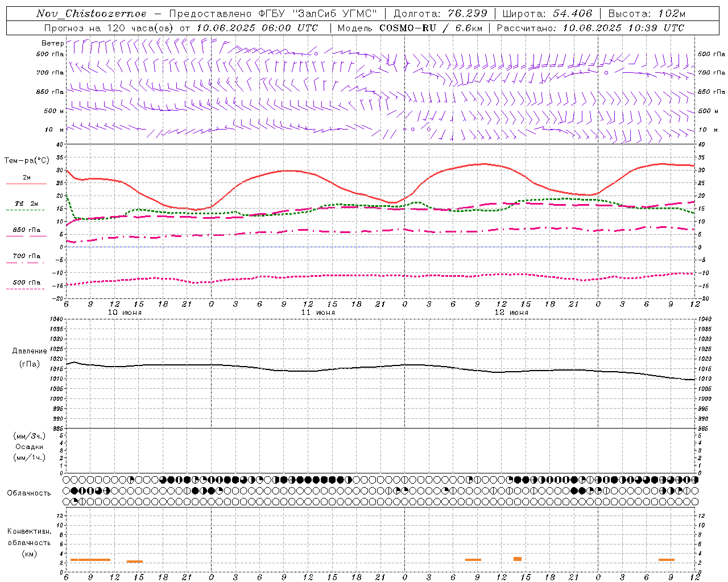Image resolution: width=728 pixels, height=582 pixels.
Task: Click the station title Nov_Chistoozernoe
Action: point(92,14)
